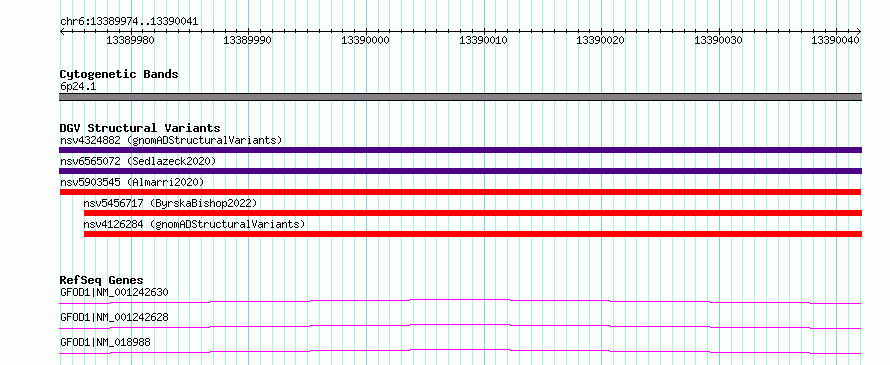
Task: Click ruler tick label 13390030
Action: 719,40
